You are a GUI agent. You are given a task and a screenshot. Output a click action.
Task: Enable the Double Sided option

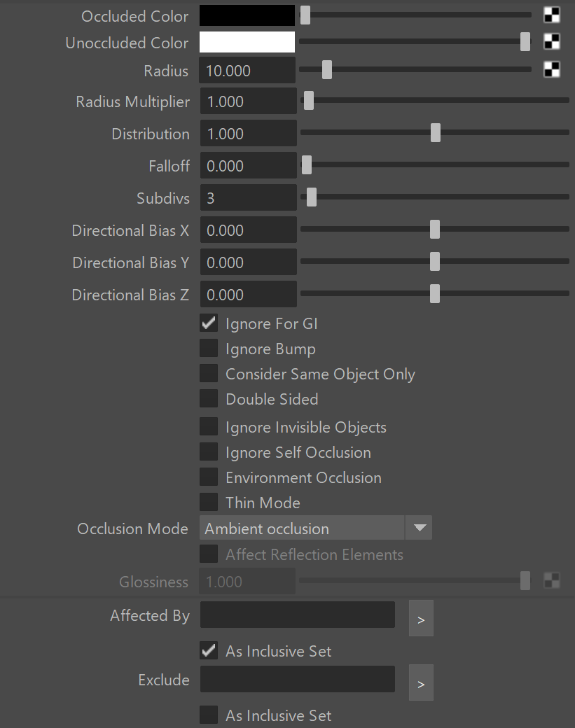click(x=209, y=398)
